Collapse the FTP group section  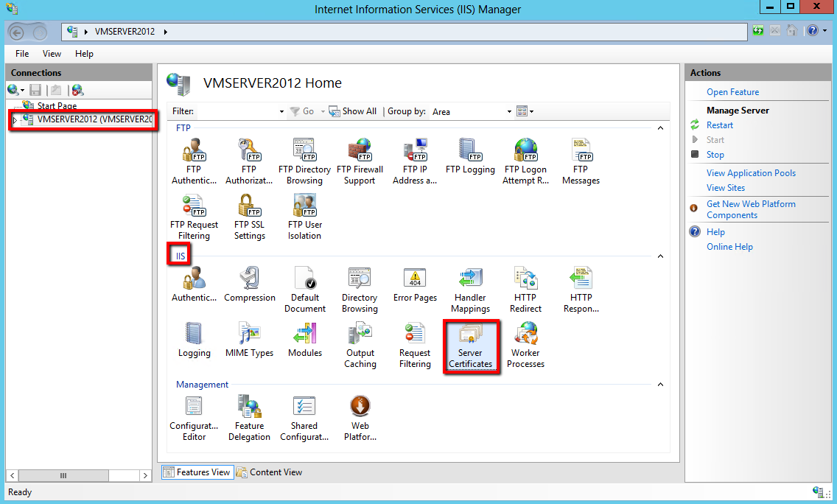pyautogui.click(x=660, y=128)
